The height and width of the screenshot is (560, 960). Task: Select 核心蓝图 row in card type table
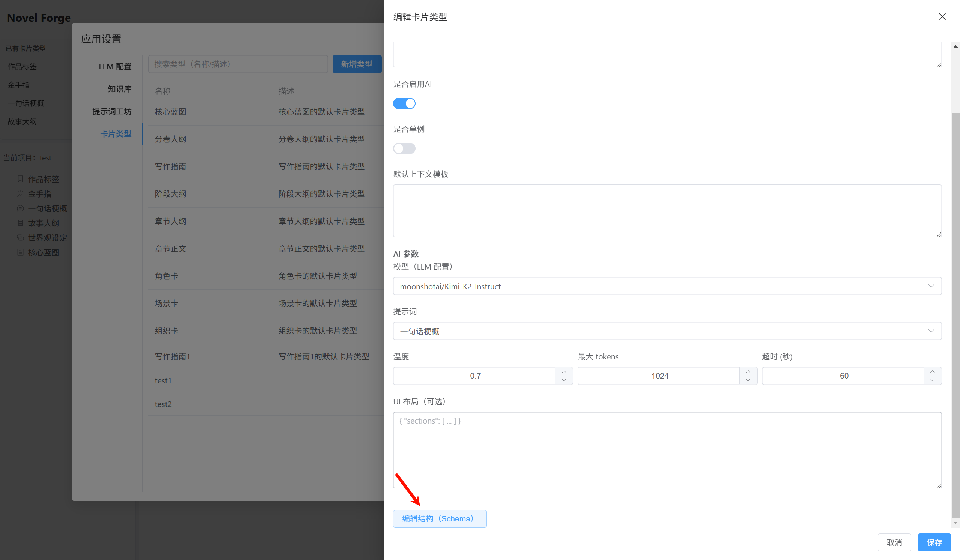[266, 112]
